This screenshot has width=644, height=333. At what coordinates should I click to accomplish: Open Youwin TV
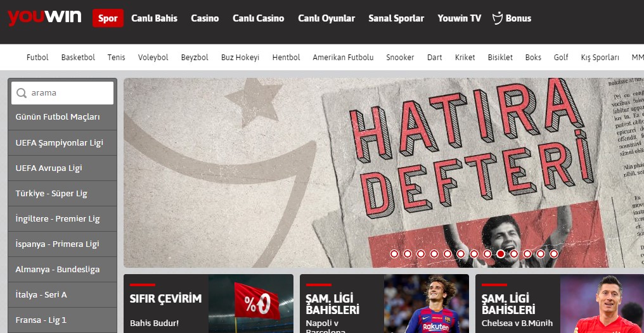pos(459,18)
